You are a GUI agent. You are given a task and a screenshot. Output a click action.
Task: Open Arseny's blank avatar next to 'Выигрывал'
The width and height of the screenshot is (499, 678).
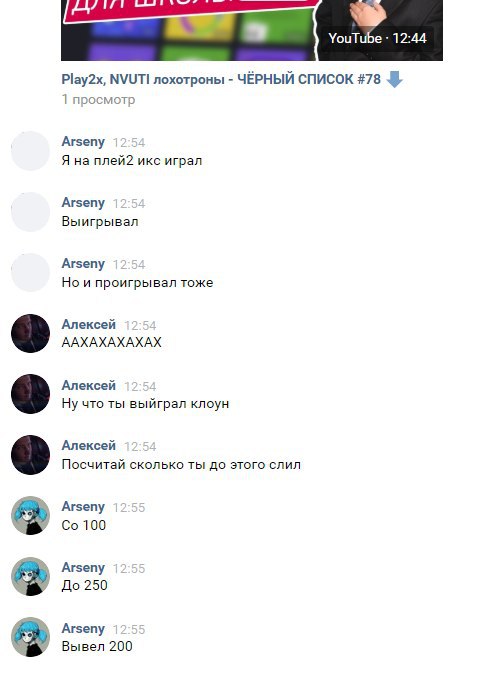30,212
